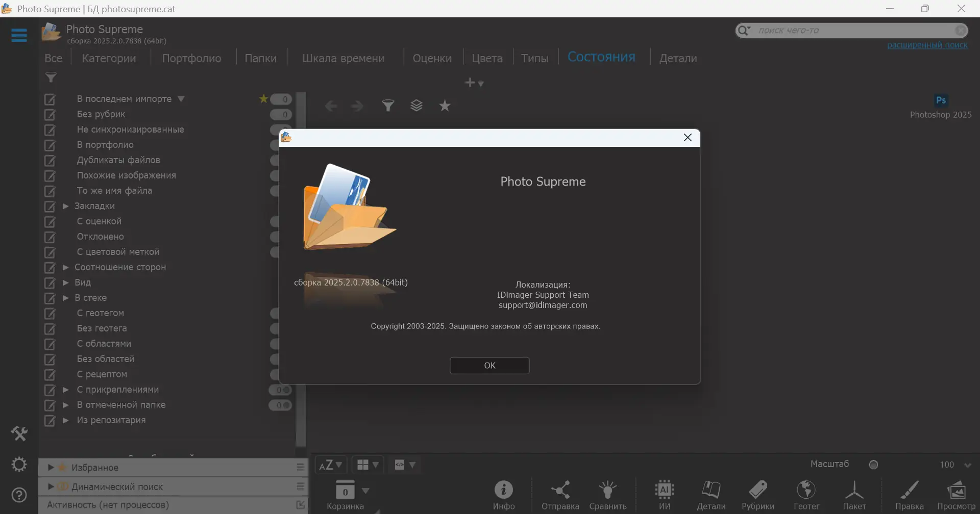
Task: Switch to the Папки tab
Action: tap(261, 58)
